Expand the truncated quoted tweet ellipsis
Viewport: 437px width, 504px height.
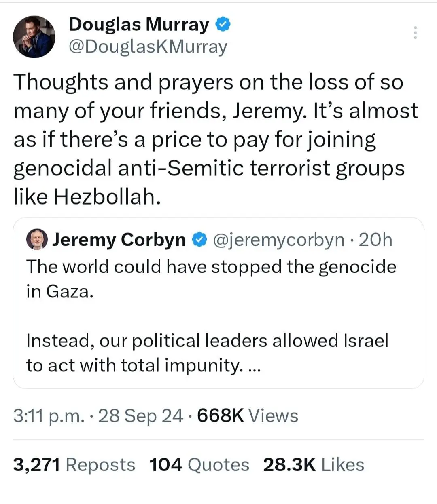coord(253,366)
